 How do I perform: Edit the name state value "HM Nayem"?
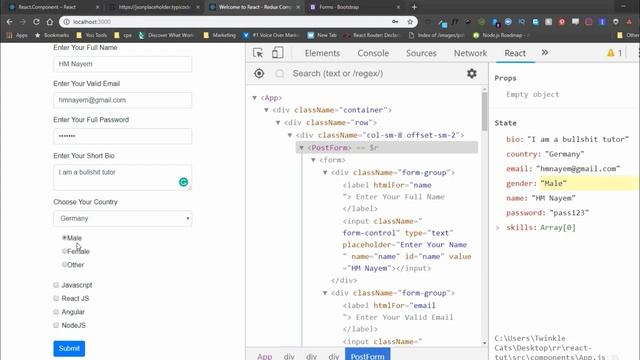[x=553, y=198]
